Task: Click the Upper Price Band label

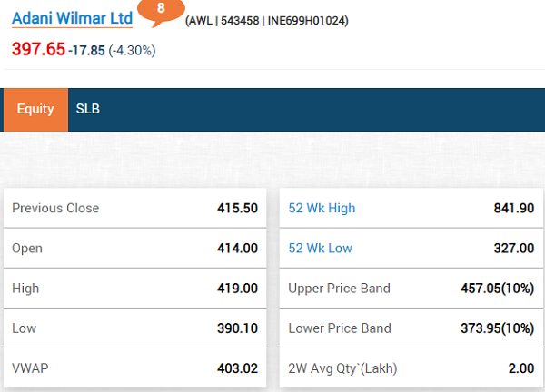Action: click(339, 288)
